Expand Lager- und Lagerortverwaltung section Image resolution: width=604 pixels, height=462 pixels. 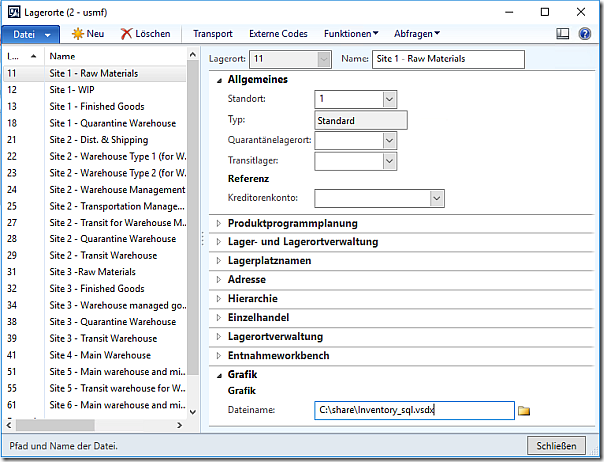[x=219, y=242]
